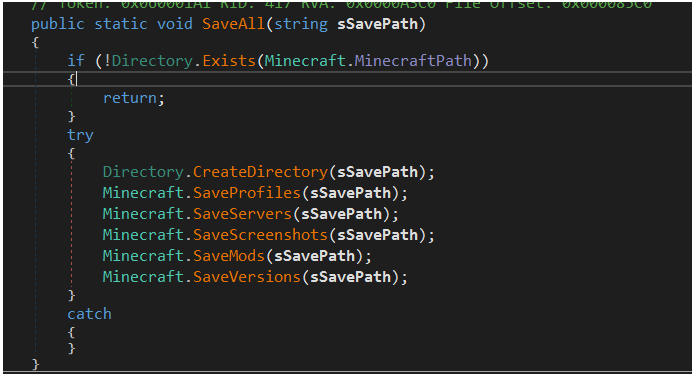
Task: Go to the CreateDirectory method
Action: tap(260, 172)
